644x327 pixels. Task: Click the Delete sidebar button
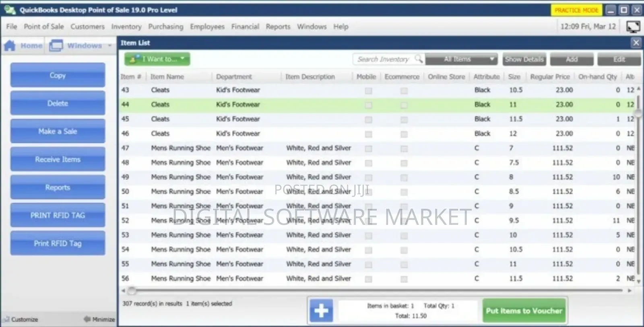tap(58, 103)
